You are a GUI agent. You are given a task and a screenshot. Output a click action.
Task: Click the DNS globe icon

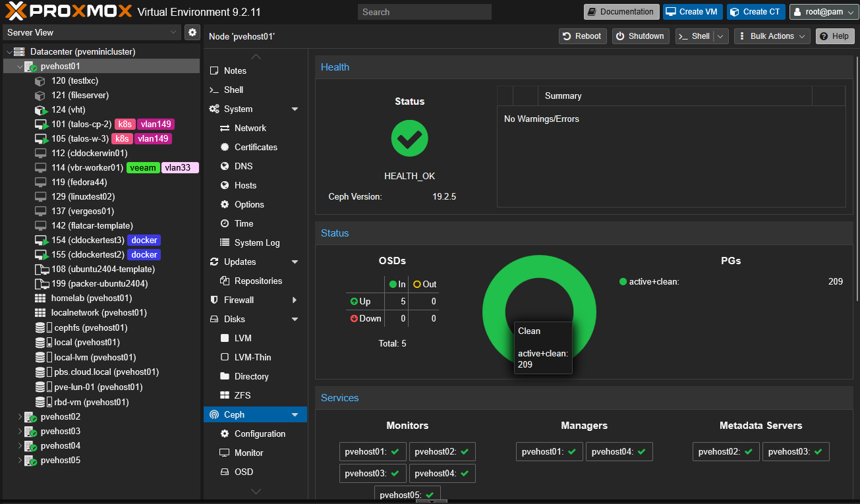tap(225, 166)
